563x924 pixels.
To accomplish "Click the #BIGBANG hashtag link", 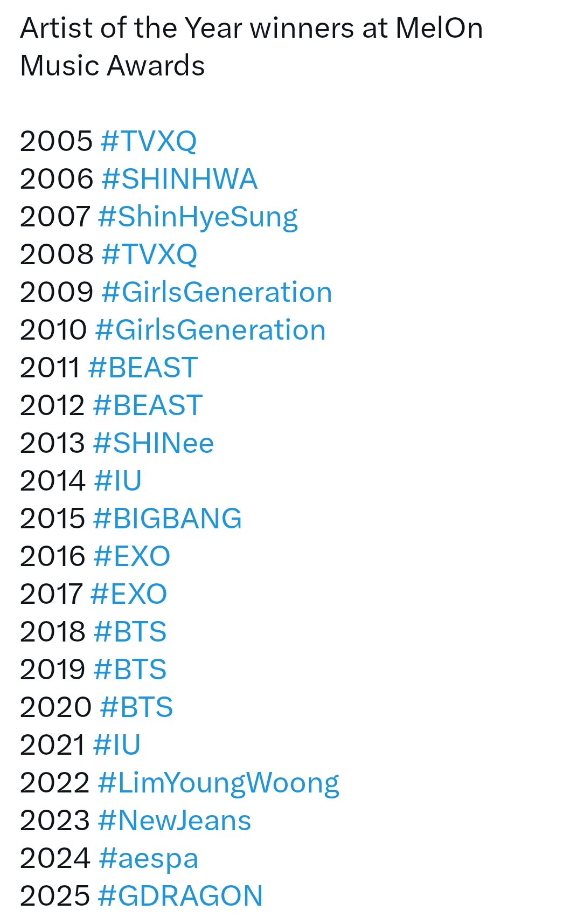I will tap(167, 519).
